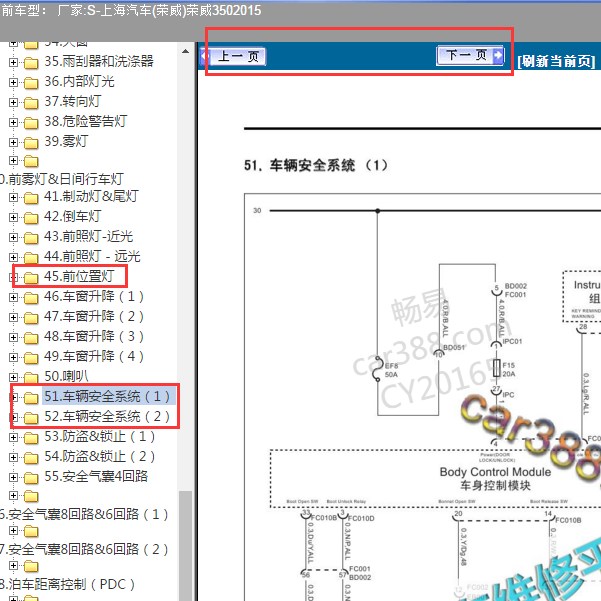The height and width of the screenshot is (601, 601).
Task: Open folder icon of 44.前照灯 - 远光
Action: [31, 257]
